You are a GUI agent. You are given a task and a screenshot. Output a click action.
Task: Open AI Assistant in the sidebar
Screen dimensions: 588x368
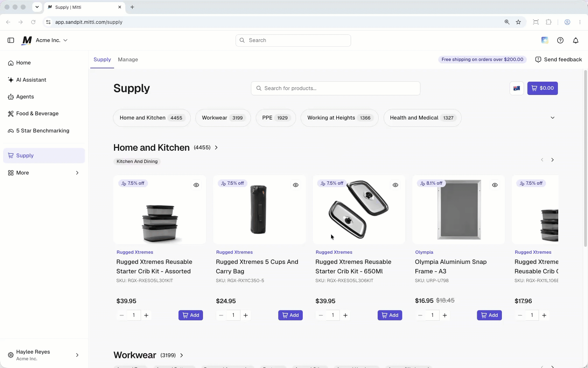point(44,80)
